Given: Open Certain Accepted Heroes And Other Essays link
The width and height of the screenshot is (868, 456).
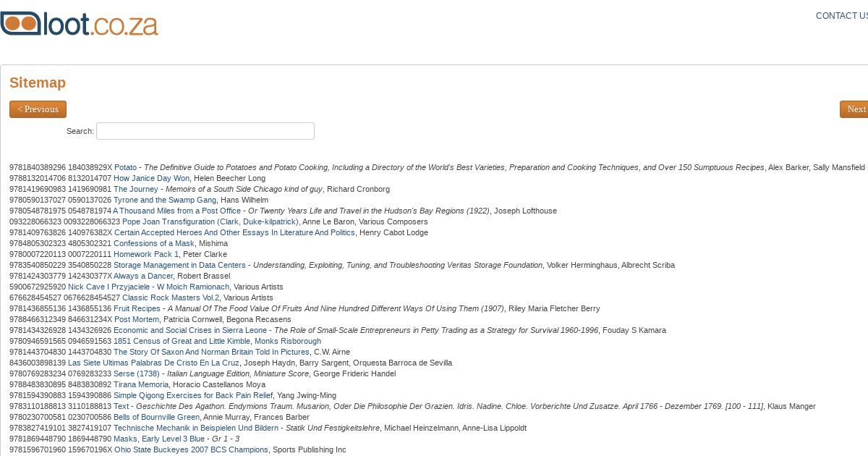Looking at the screenshot, I should [x=234, y=232].
